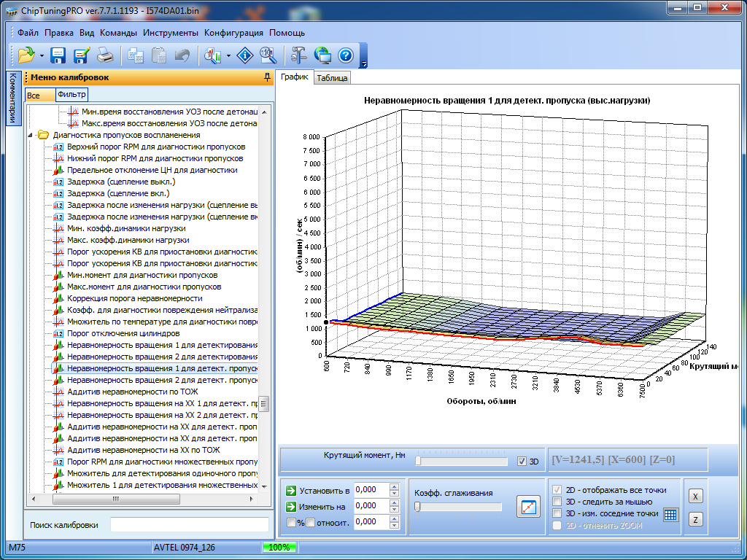Screen dimensions: 747x560
Task: Click the Поиск калибровки search field
Action: click(x=188, y=525)
